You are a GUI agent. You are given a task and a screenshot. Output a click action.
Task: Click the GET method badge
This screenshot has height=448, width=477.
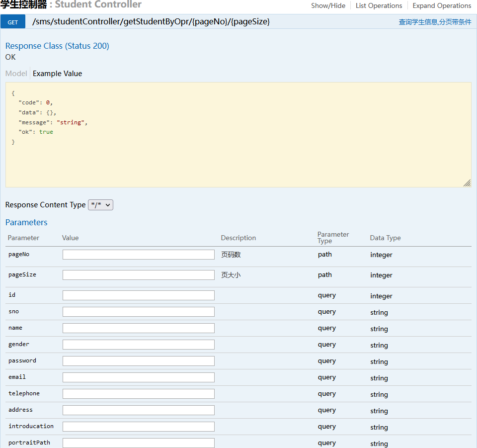coord(13,22)
